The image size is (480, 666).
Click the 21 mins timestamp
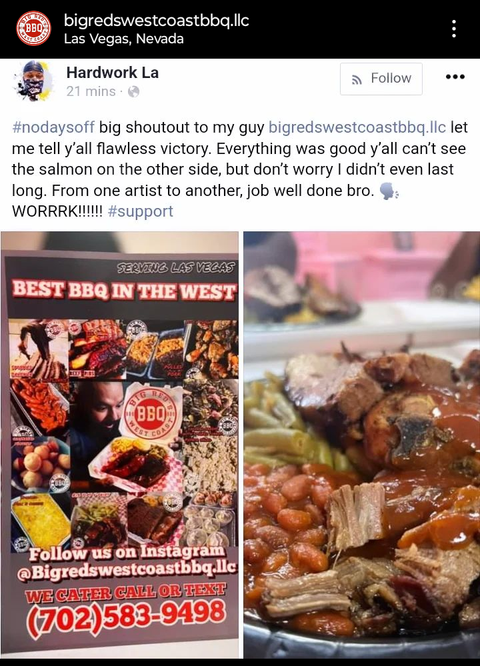pos(91,91)
